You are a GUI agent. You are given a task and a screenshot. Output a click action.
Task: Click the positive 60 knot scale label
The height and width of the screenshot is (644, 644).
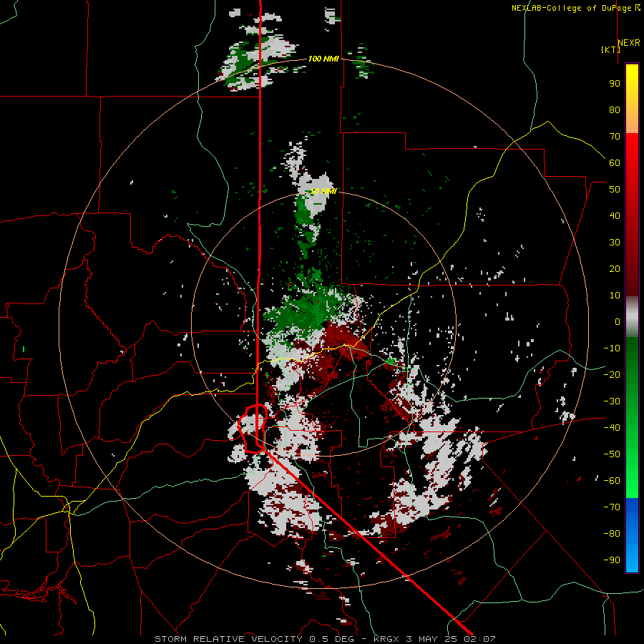(x=615, y=162)
